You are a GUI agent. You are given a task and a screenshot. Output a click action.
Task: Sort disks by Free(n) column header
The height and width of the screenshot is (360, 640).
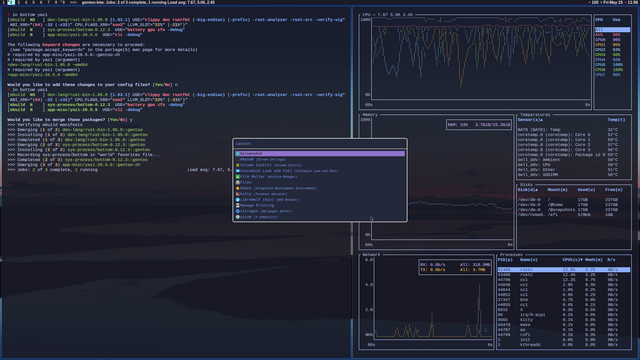pyautogui.click(x=613, y=189)
